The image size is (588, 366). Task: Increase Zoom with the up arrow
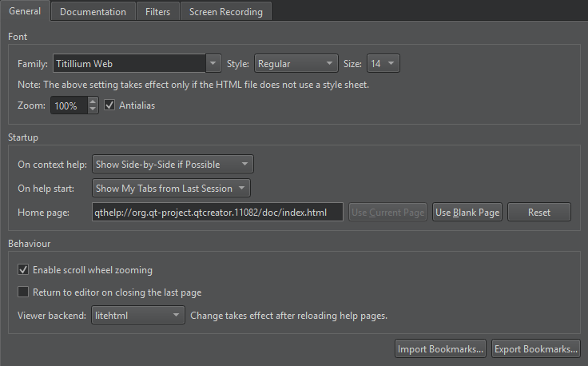[x=93, y=101]
